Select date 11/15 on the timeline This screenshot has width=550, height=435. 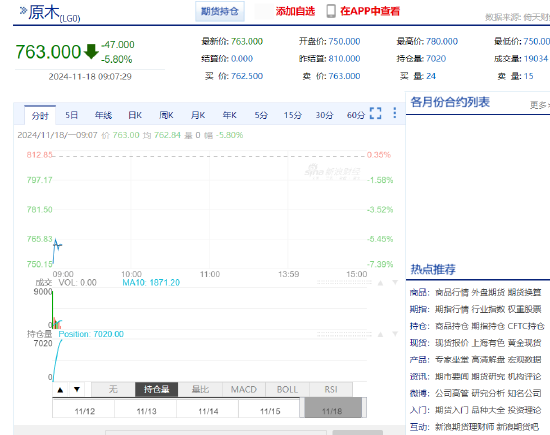click(270, 411)
